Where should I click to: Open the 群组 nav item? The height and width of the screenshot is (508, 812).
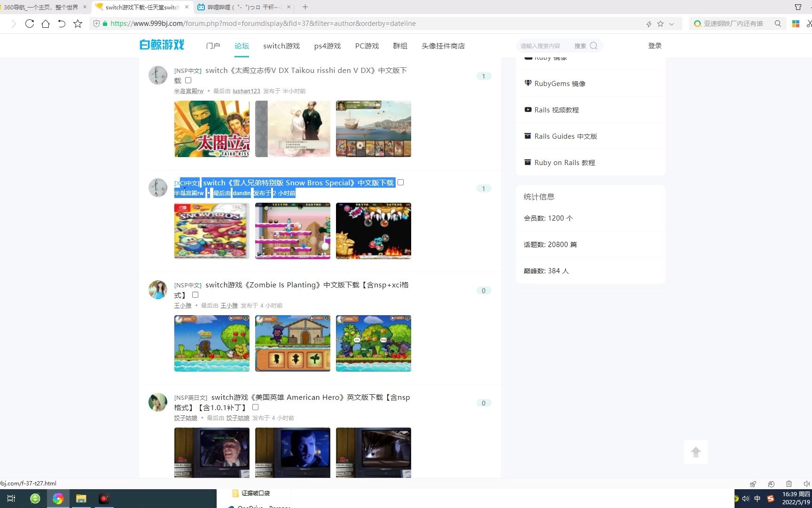400,46
